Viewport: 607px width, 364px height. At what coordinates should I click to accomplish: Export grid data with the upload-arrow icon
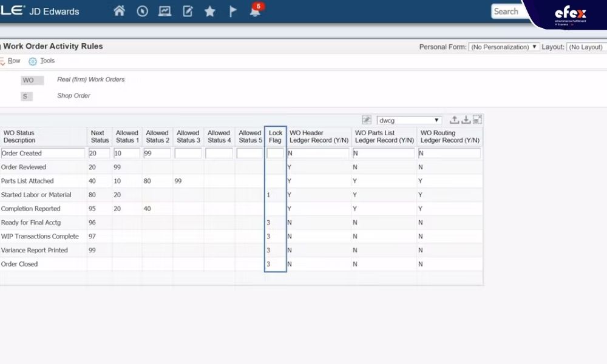455,120
